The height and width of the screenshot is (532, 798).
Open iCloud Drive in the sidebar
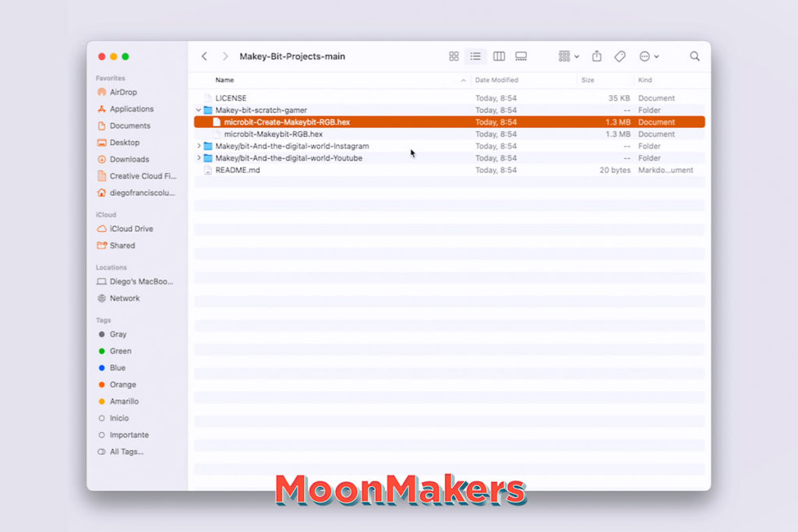[131, 229]
